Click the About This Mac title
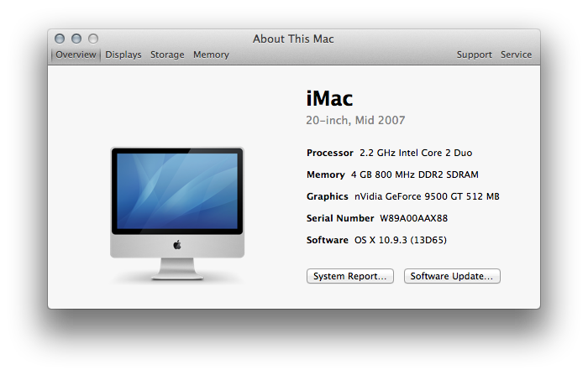The width and height of the screenshot is (588, 375). pyautogui.click(x=293, y=39)
